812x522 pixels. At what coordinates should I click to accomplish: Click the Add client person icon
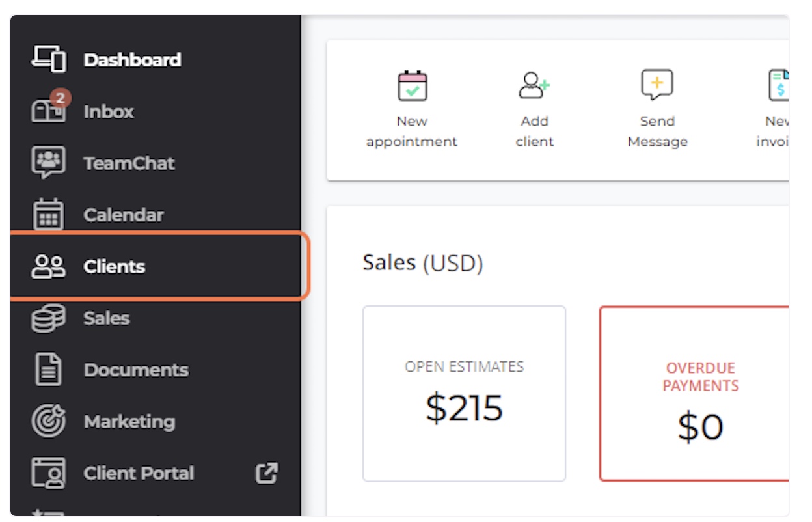click(x=534, y=85)
